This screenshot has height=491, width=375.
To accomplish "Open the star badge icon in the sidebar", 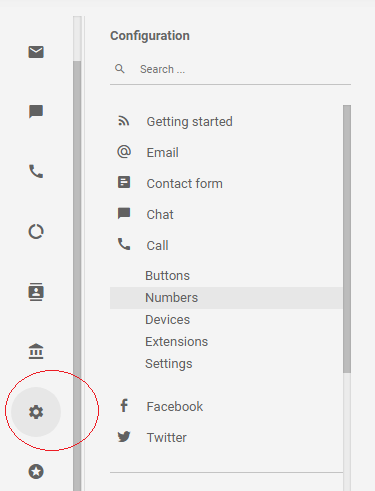I will [36, 472].
